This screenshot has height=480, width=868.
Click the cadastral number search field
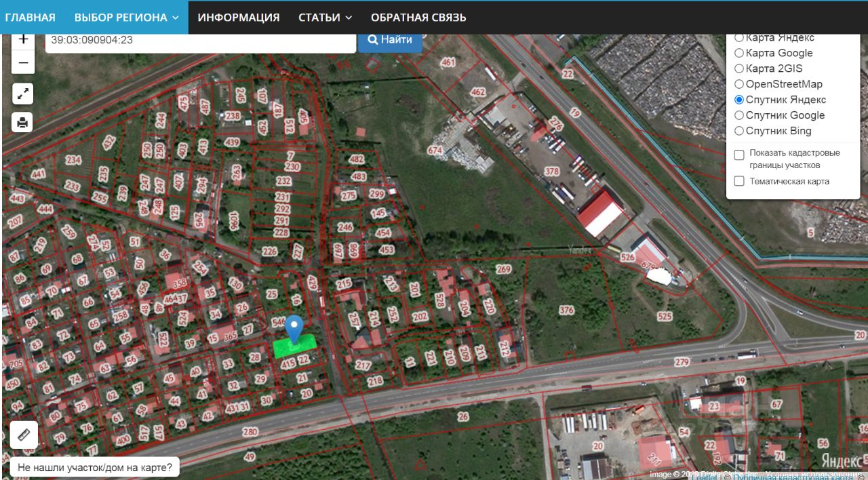tap(201, 41)
